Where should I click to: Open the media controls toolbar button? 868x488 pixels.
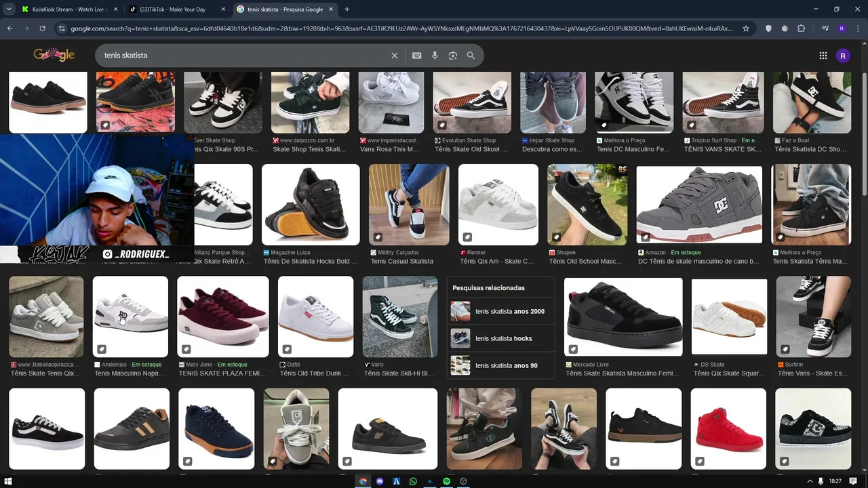point(825,28)
